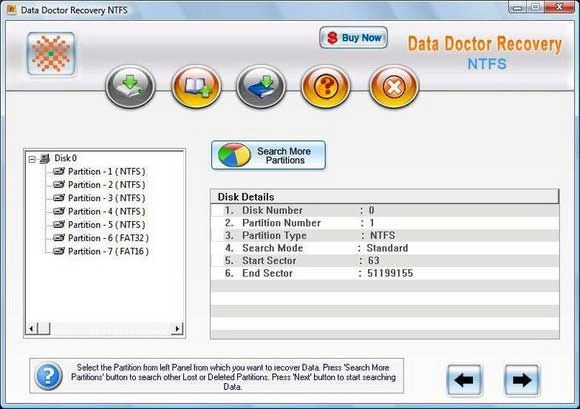Image resolution: width=580 pixels, height=409 pixels.
Task: Click the Buy Now button
Action: (x=354, y=37)
